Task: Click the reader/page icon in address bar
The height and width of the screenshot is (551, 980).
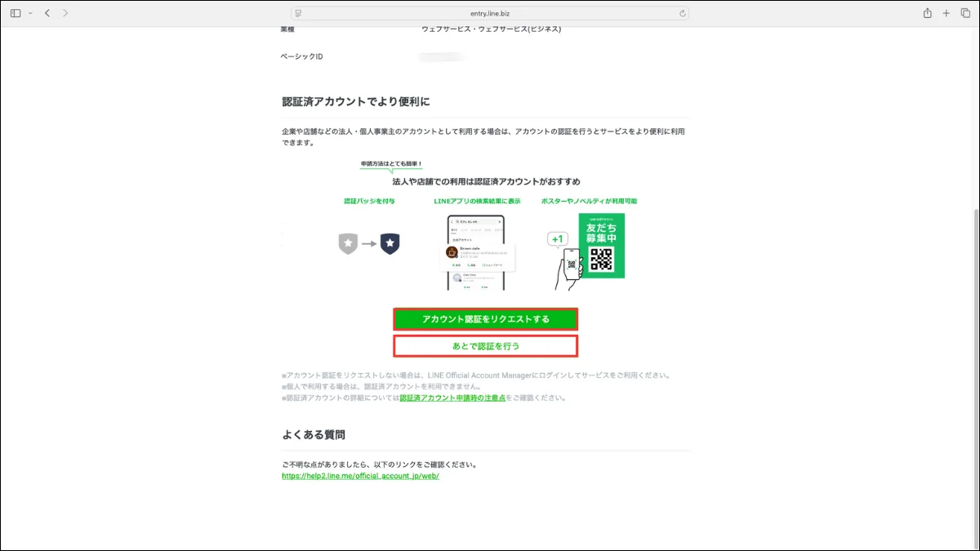Action: point(298,13)
